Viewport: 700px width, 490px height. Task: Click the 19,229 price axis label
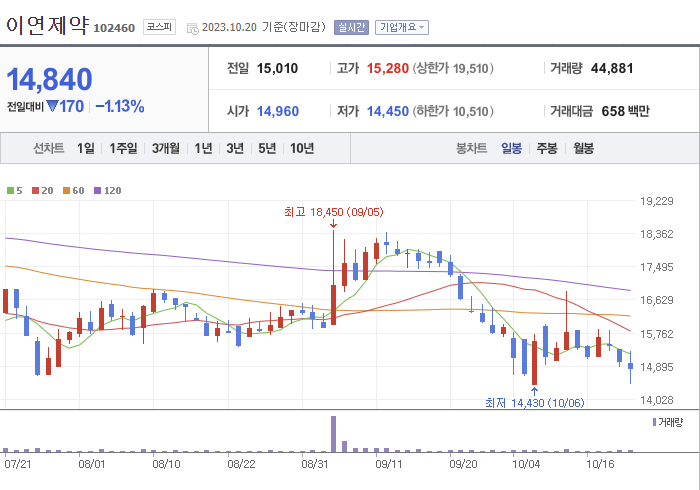click(657, 201)
